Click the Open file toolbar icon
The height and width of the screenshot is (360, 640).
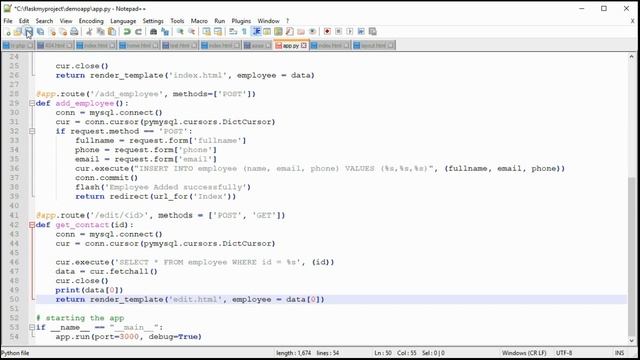18,32
